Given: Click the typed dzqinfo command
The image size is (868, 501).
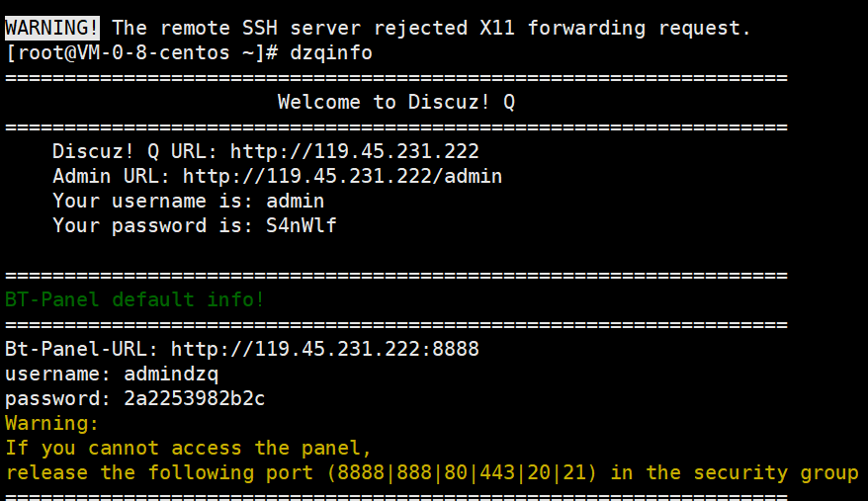Looking at the screenshot, I should click(x=331, y=52).
